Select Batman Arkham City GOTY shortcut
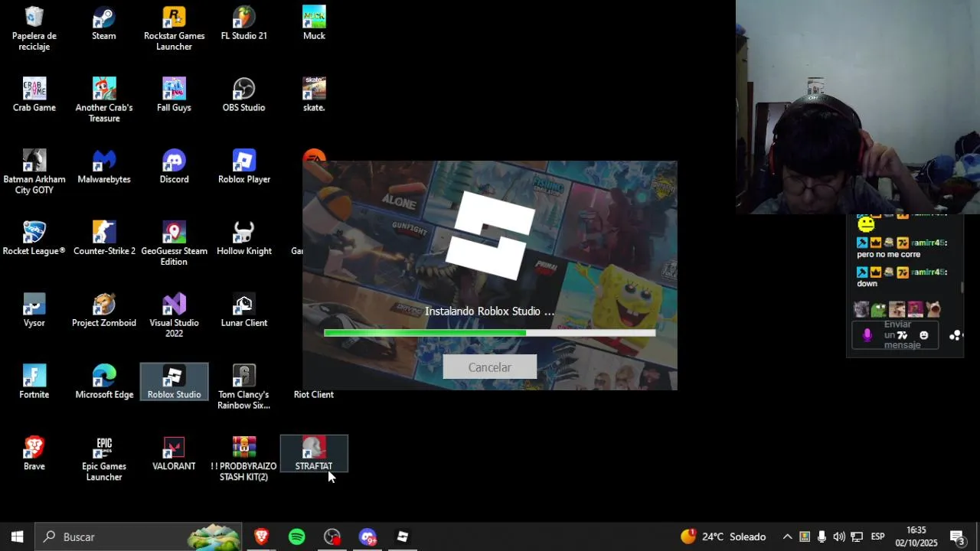This screenshot has width=980, height=551. [34, 171]
